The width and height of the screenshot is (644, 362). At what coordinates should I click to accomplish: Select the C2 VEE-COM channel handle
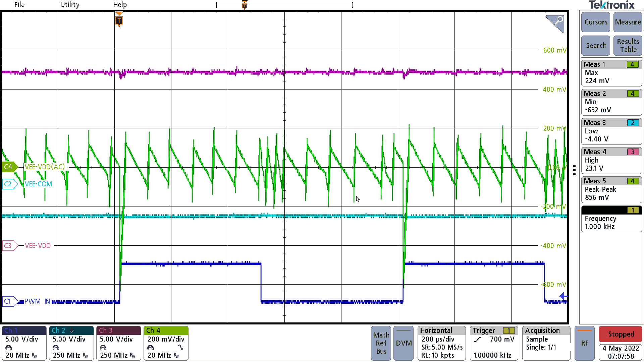pos(9,184)
